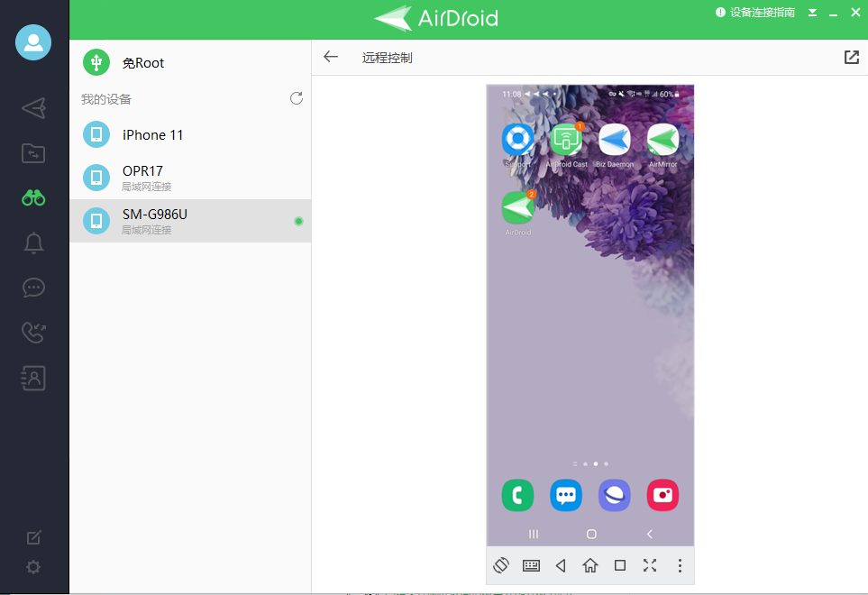Click the toolbar home button
Image resolution: width=868 pixels, height=595 pixels.
click(x=590, y=565)
